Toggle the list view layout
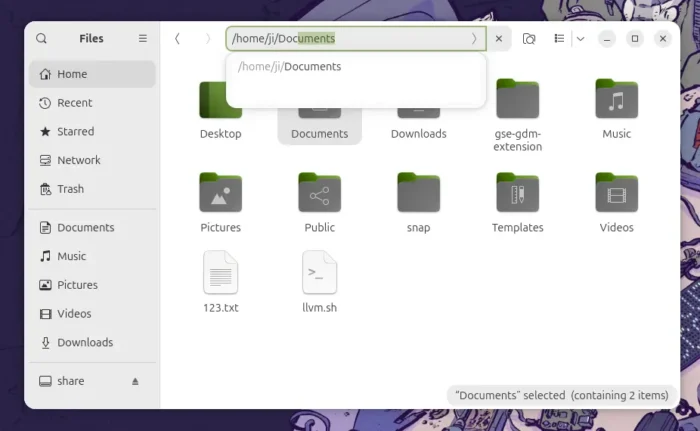 point(559,39)
